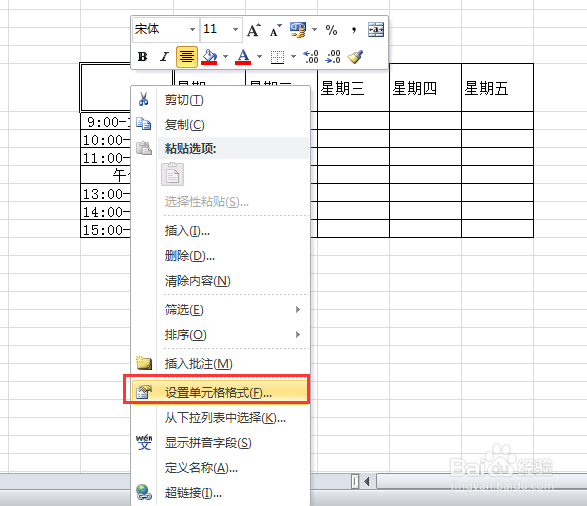Select the 15:00 time cell

pyautogui.click(x=106, y=229)
